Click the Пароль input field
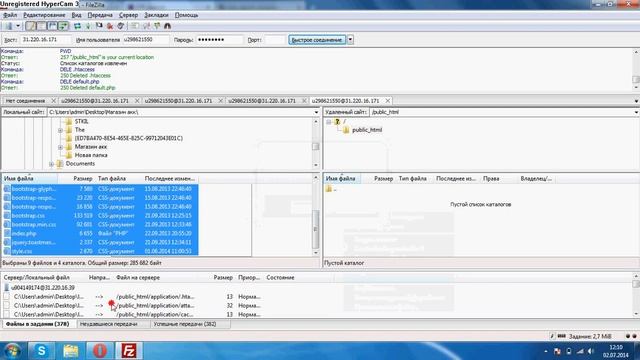The height and width of the screenshot is (360, 640). tap(220, 40)
